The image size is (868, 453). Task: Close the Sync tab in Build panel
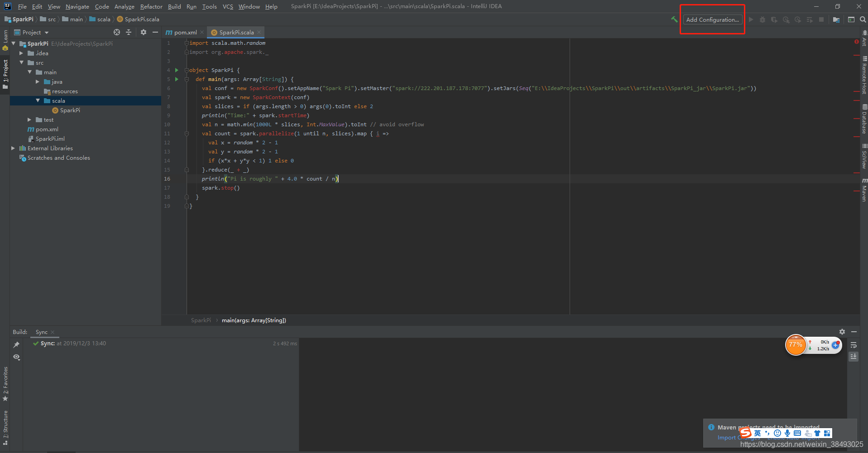(53, 332)
